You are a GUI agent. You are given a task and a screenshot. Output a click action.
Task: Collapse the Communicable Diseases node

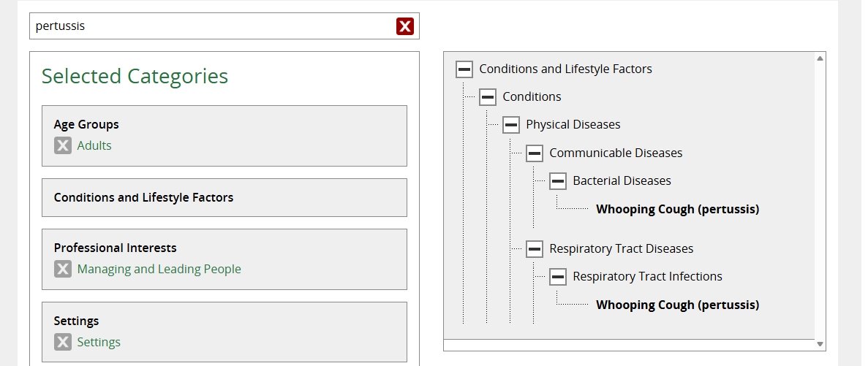point(535,153)
